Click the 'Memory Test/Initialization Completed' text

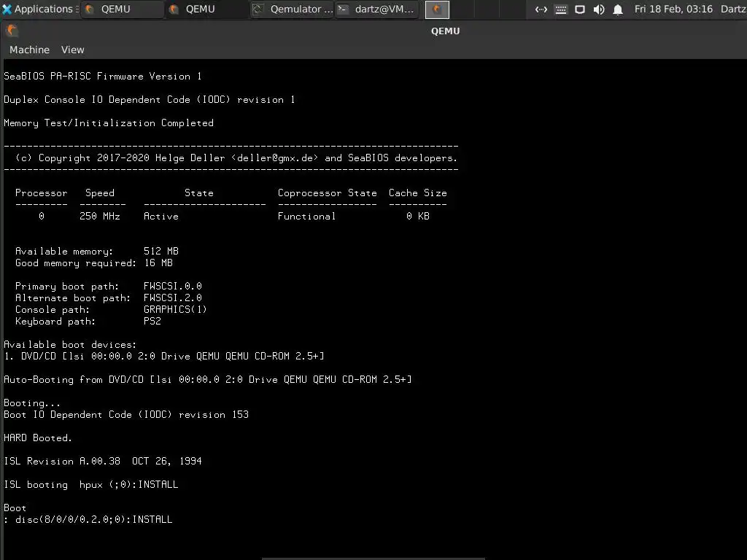pos(109,122)
